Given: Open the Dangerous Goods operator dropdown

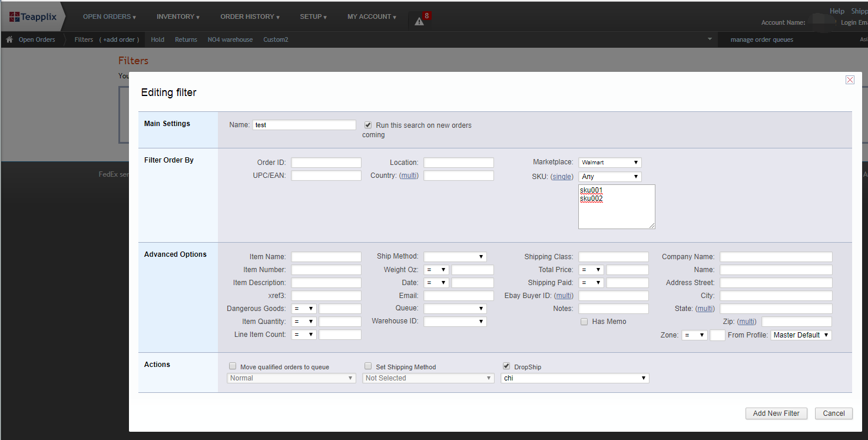Looking at the screenshot, I should tap(304, 309).
